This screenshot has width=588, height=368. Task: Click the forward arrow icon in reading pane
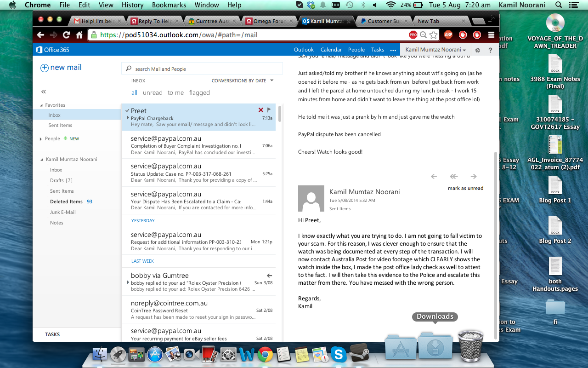click(x=474, y=176)
